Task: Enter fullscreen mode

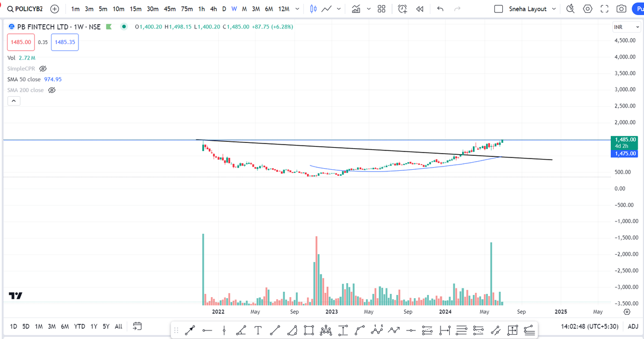Action: (605, 9)
